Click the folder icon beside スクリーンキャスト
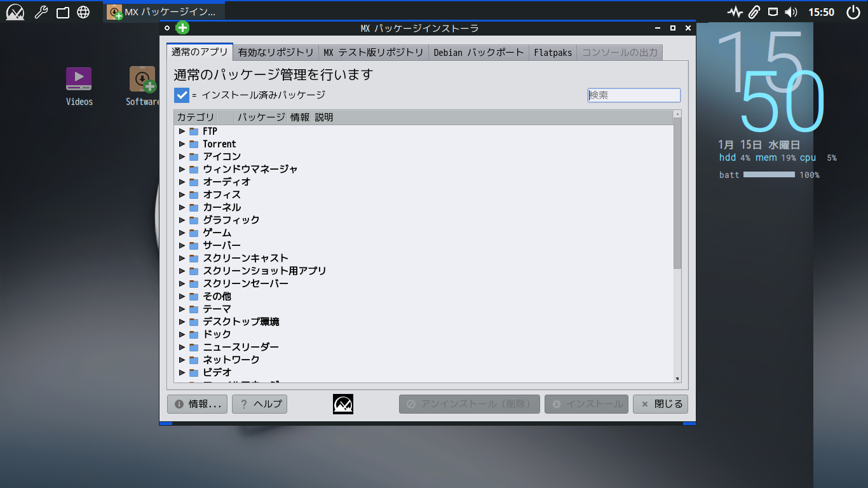The image size is (868, 488). pos(194,258)
